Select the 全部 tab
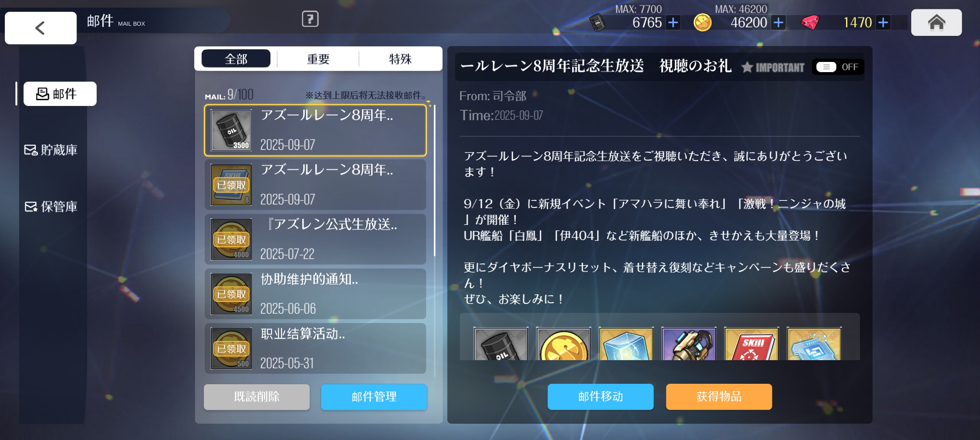Image resolution: width=980 pixels, height=440 pixels. tap(236, 59)
